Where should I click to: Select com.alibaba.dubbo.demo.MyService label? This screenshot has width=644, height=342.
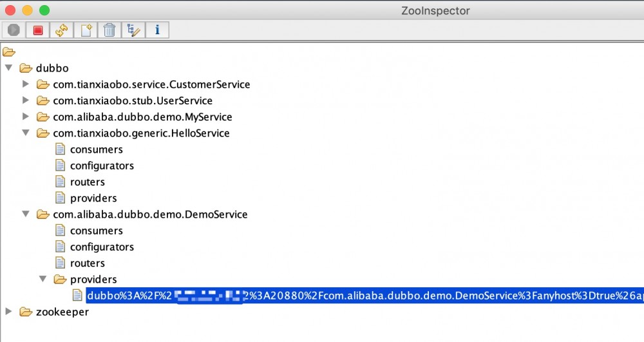pyautogui.click(x=142, y=117)
